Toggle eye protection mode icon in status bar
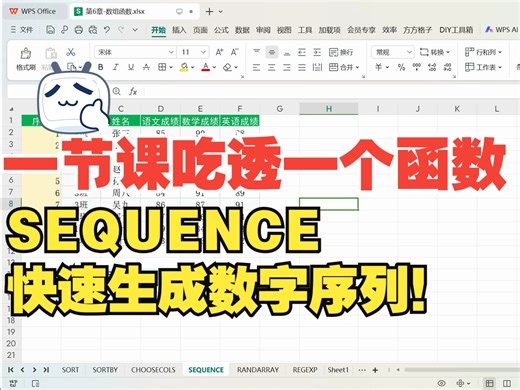Screen dimensions: 520x390 point(442,383)
